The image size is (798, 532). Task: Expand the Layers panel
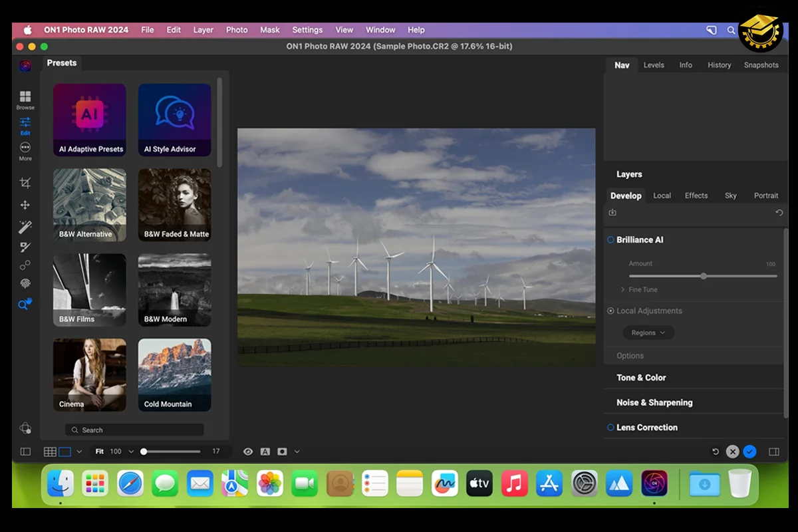629,174
